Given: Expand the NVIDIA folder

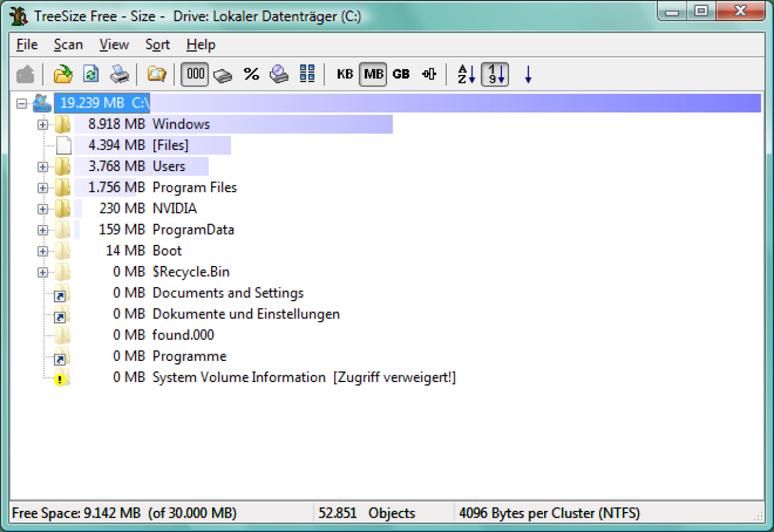Looking at the screenshot, I should [x=42, y=209].
